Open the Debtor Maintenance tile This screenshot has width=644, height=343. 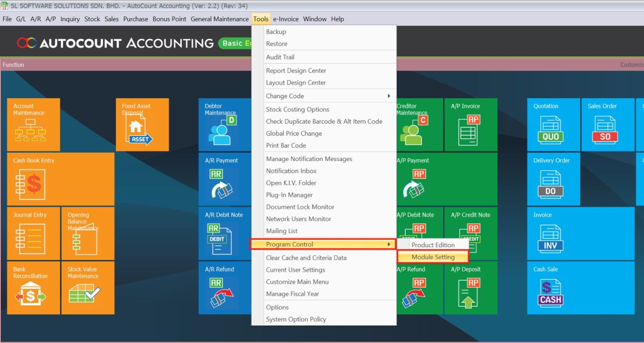[x=225, y=124]
